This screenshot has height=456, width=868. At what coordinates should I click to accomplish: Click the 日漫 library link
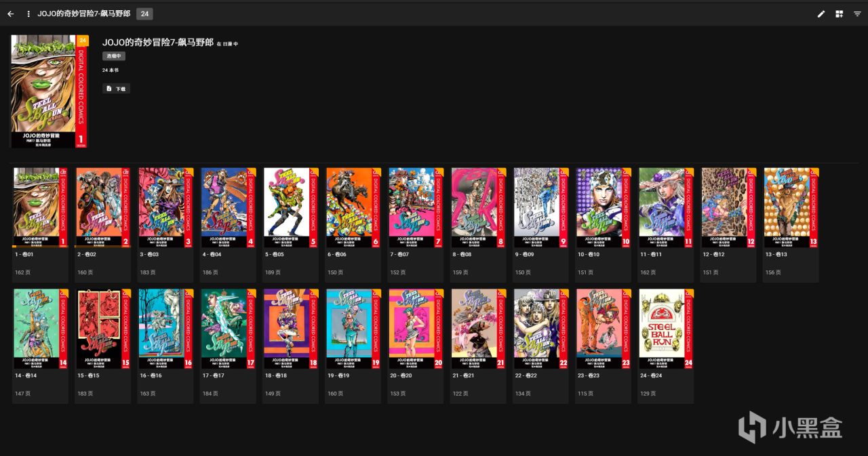click(x=227, y=44)
